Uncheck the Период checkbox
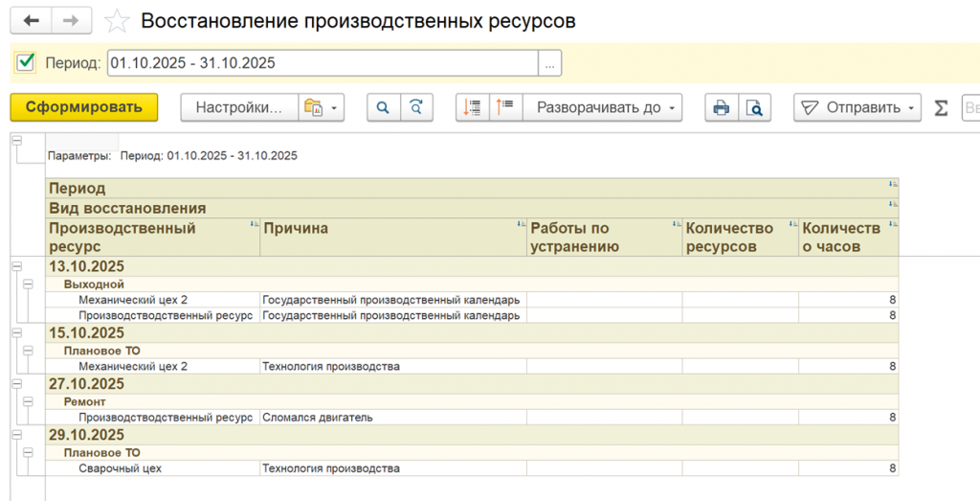The image size is (980, 501). (26, 63)
